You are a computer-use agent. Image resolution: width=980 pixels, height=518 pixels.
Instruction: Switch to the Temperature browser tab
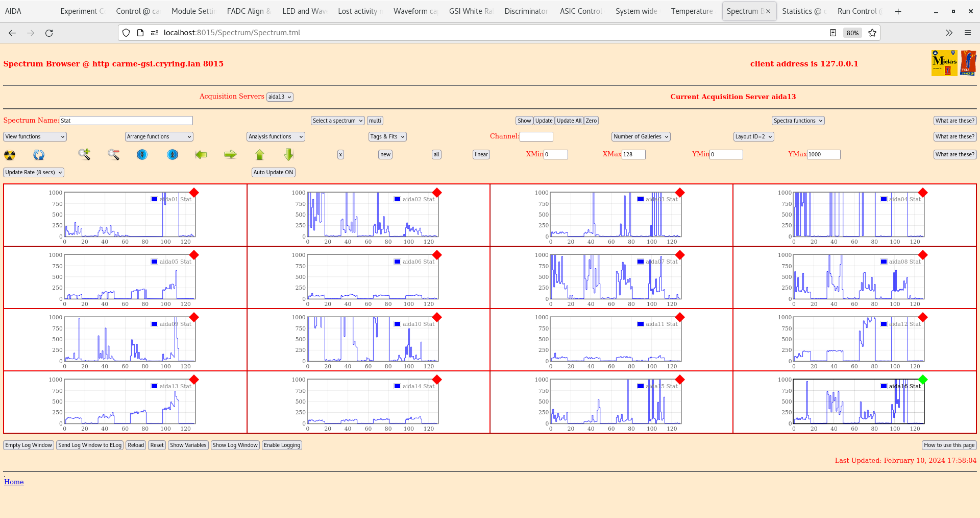(x=692, y=11)
